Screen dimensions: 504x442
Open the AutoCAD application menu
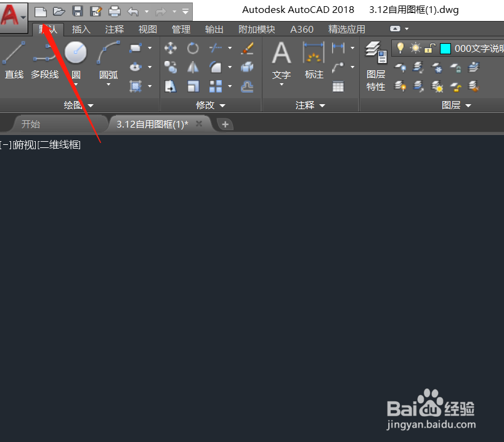click(13, 17)
